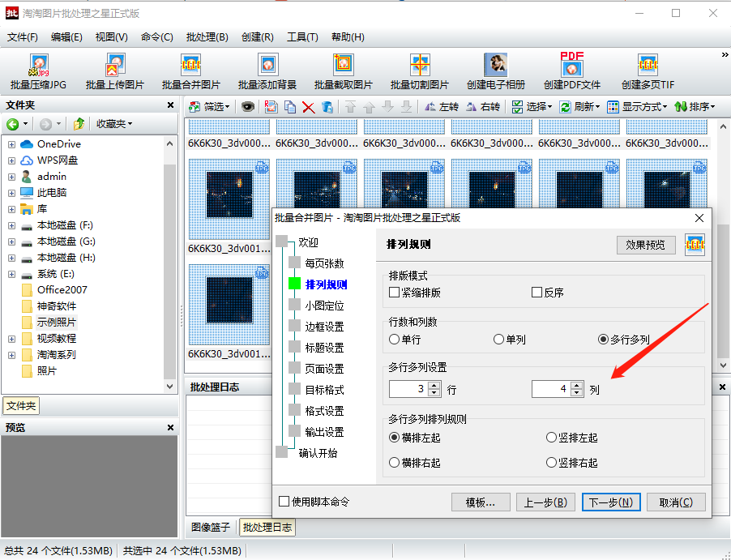Expand the 此电脑 tree node
731x560 pixels.
pos(11,193)
